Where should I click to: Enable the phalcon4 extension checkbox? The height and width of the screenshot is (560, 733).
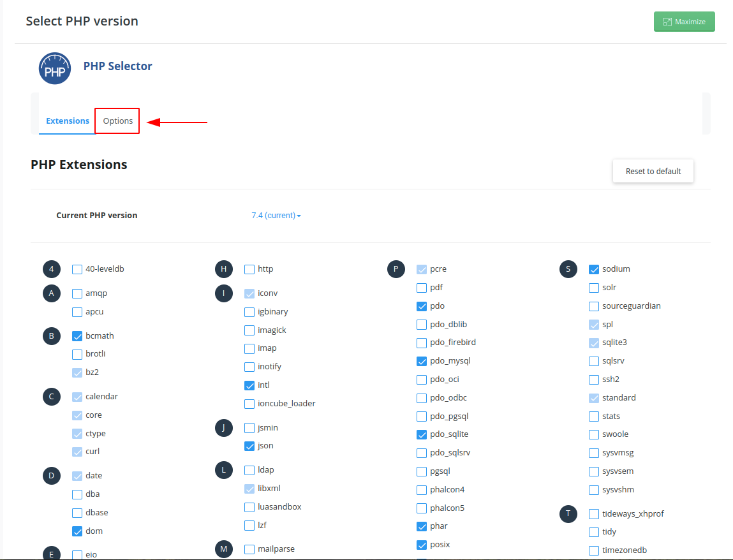422,490
